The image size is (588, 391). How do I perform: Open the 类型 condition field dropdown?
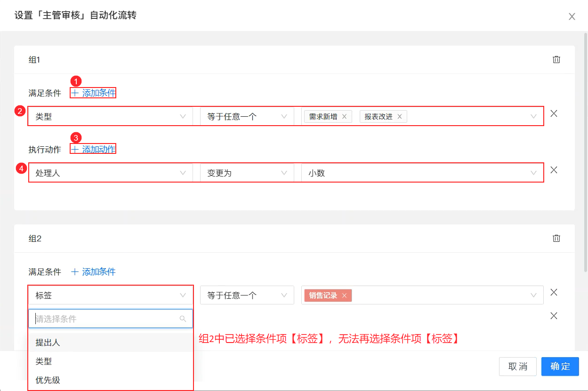pyautogui.click(x=111, y=116)
